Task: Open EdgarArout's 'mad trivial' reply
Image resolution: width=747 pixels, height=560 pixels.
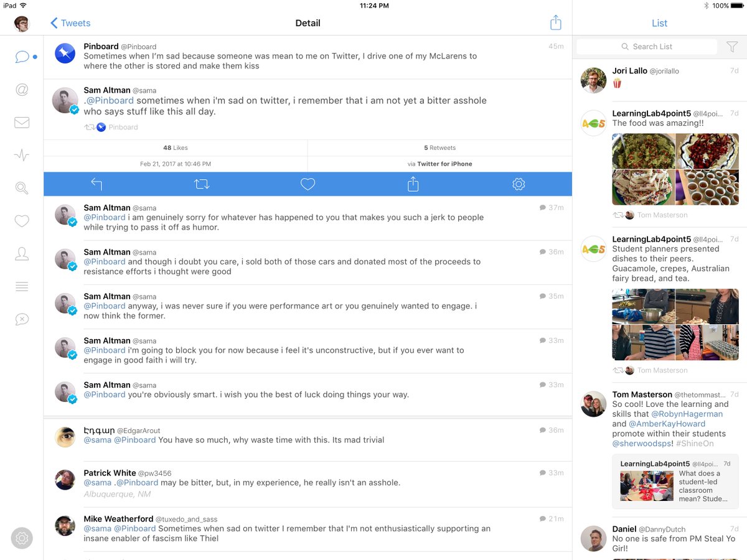Action: (308, 440)
